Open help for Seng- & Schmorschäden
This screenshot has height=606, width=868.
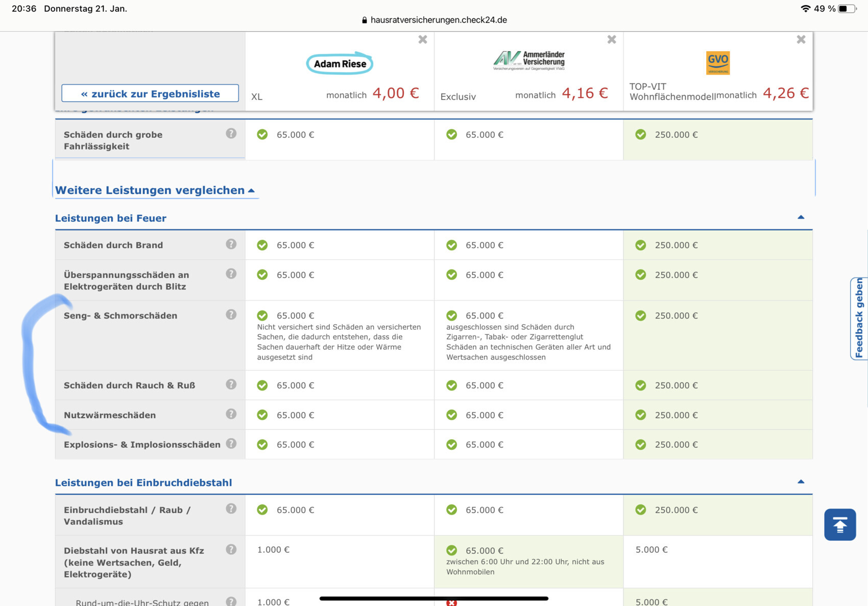coord(231,315)
